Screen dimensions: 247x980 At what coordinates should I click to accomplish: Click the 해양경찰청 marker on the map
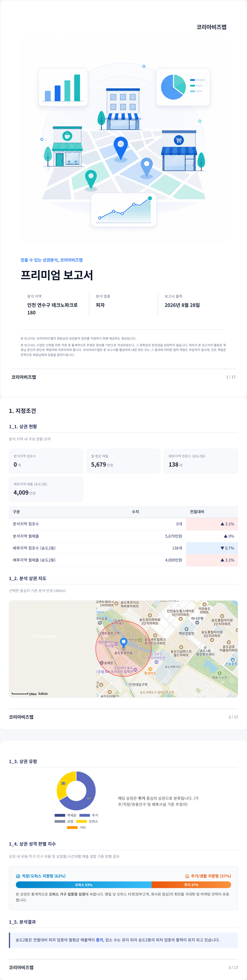186,629
